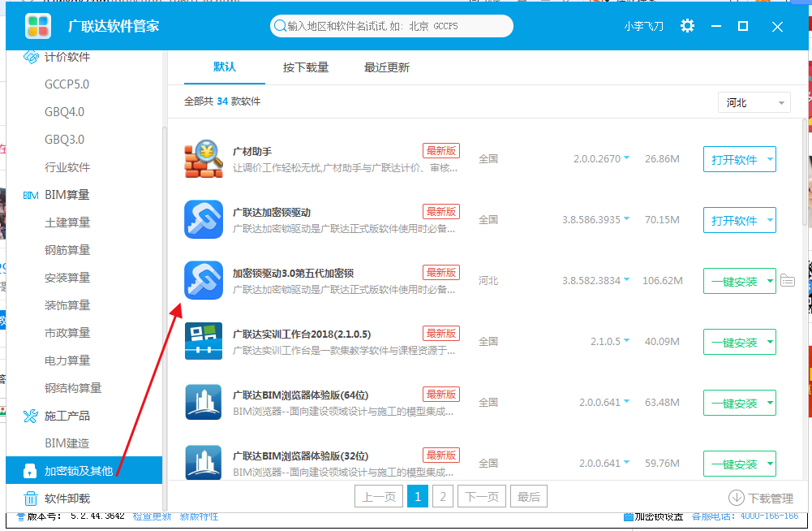This screenshot has width=812, height=531.
Task: Click page 1 pagination button
Action: click(418, 497)
